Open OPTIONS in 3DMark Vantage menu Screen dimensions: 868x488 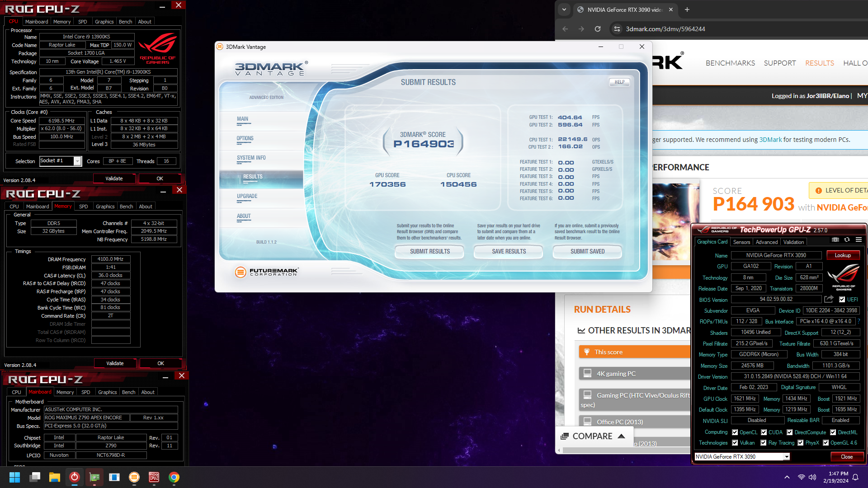point(245,138)
